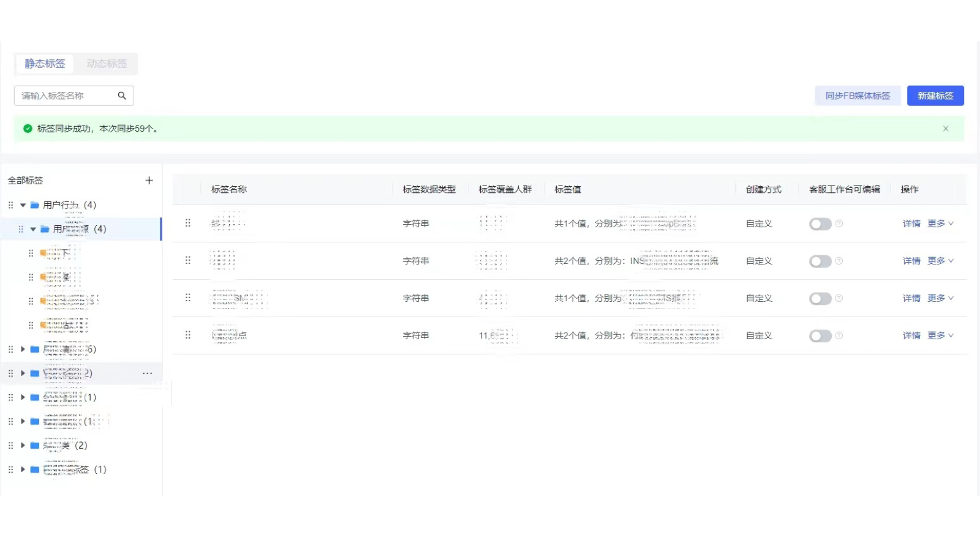Click the drag handle beside 用户行为 in the tree
Image resolution: width=980 pixels, height=551 pixels.
[x=10, y=205]
